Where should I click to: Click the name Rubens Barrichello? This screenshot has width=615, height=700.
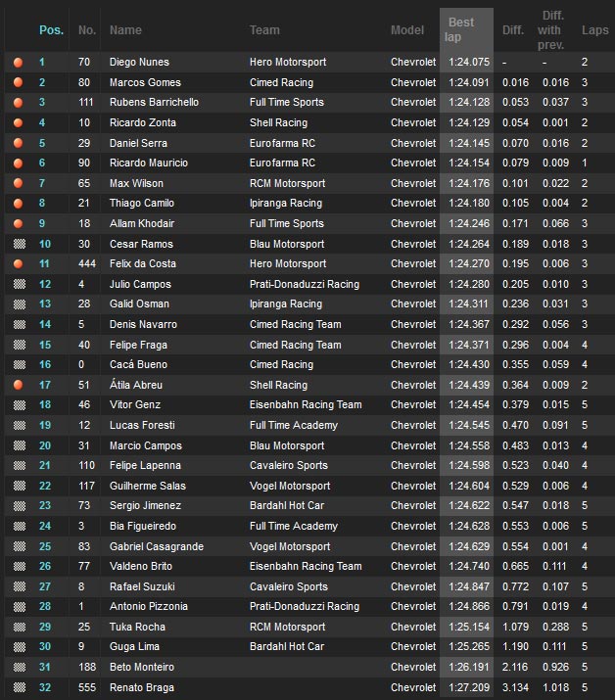tap(154, 102)
